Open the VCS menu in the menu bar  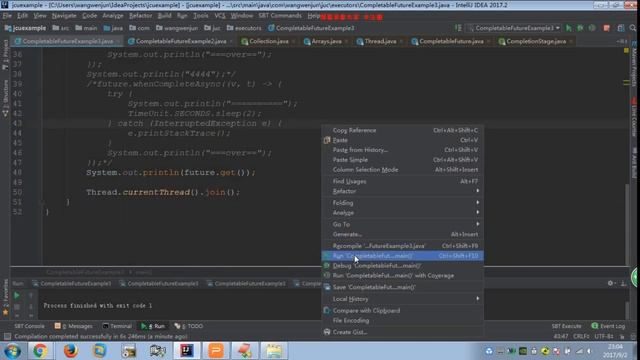(x=220, y=16)
